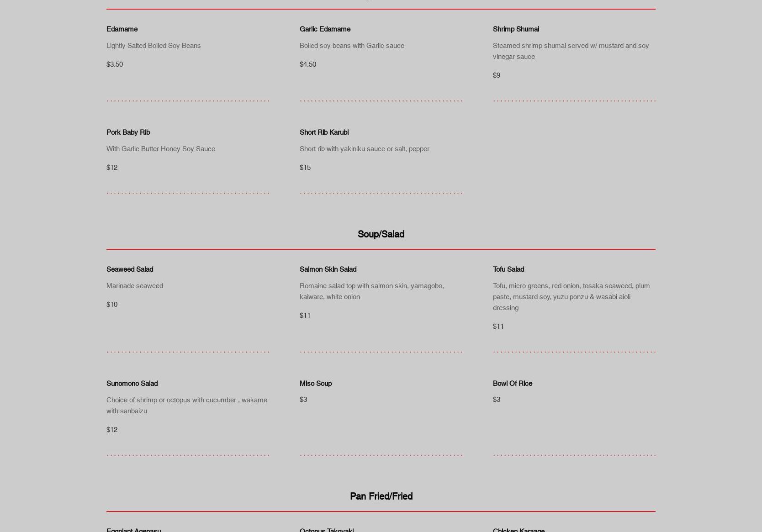The width and height of the screenshot is (762, 532).
Task: Click the Salmon Skin Salad title
Action: pos(328,269)
